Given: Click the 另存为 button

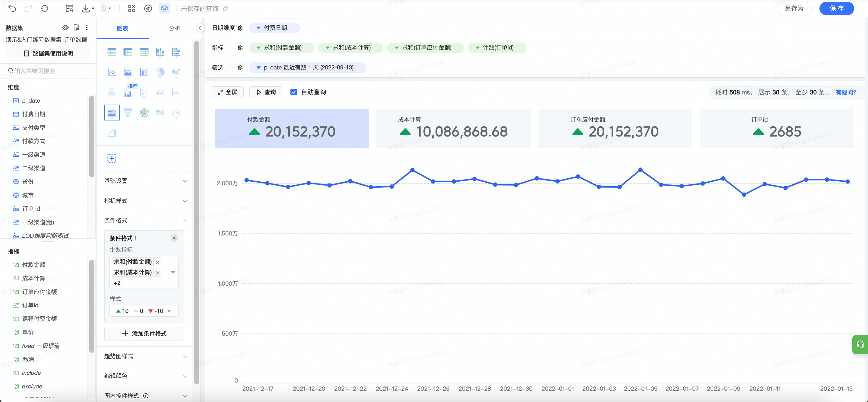Looking at the screenshot, I should point(794,8).
